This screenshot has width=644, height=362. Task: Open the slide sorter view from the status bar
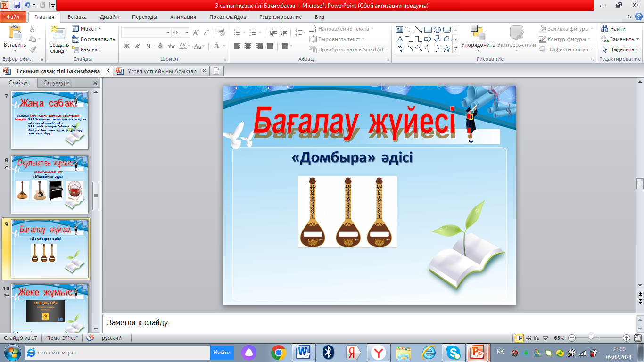(528, 338)
